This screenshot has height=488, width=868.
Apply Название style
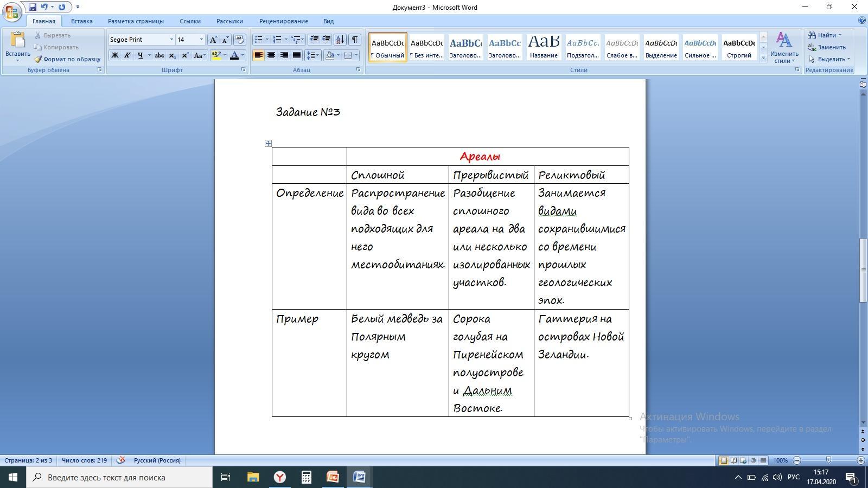(544, 47)
